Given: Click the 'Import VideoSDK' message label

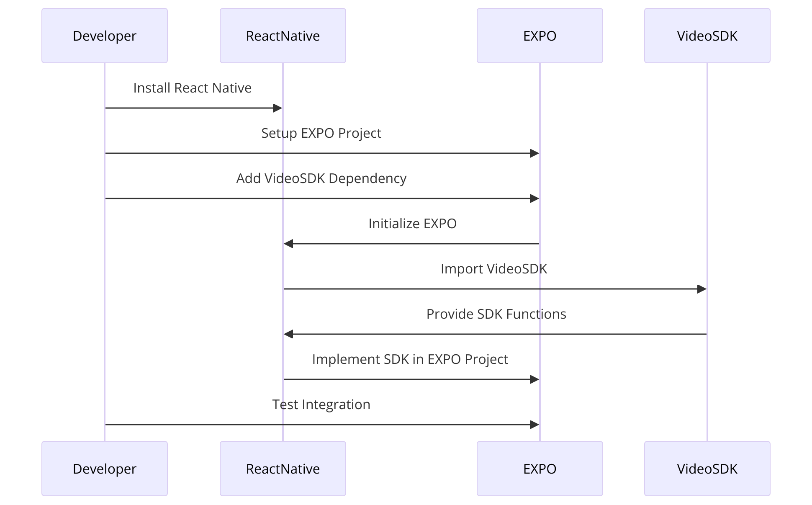Looking at the screenshot, I should [494, 269].
